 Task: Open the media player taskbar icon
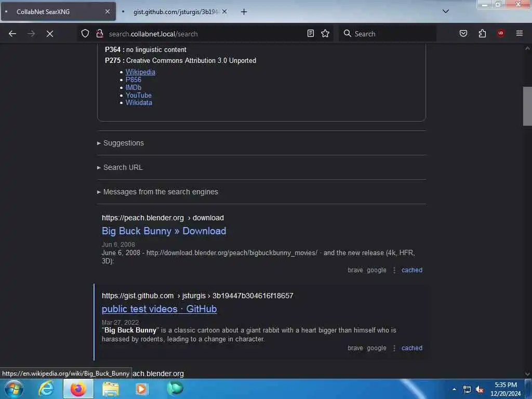click(142, 389)
